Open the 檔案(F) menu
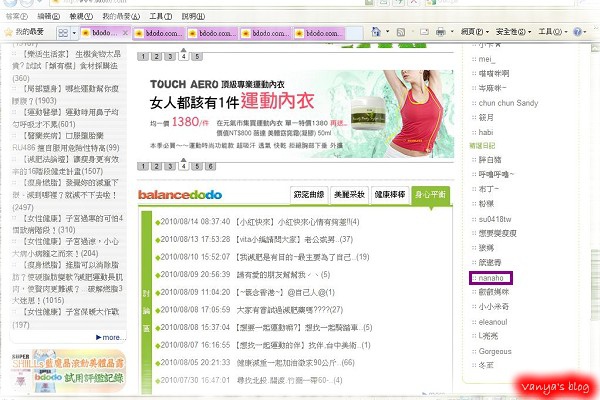This screenshot has height=400, width=600. [16, 16]
